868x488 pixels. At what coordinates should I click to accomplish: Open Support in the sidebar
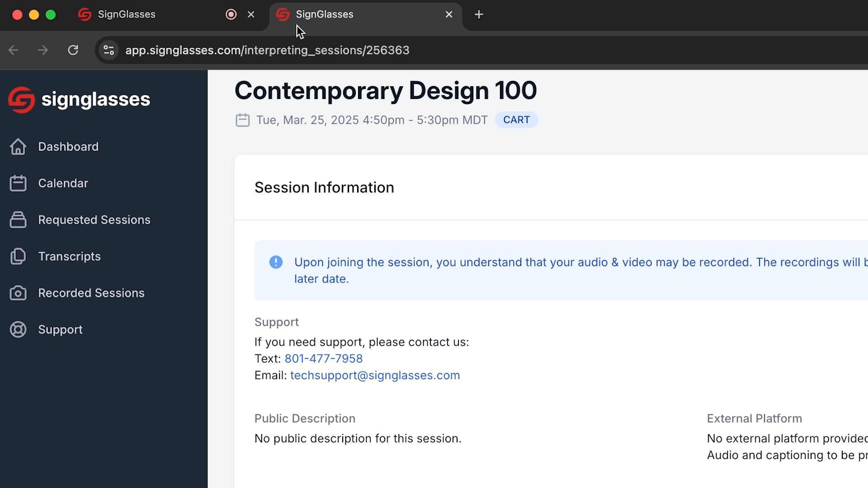60,329
